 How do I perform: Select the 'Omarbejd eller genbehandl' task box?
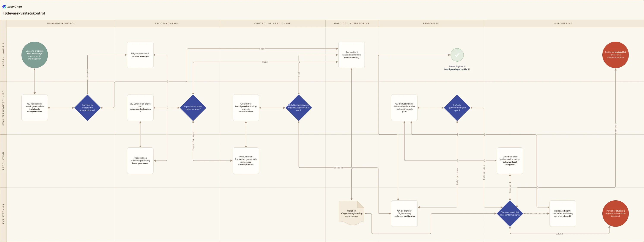click(510, 161)
